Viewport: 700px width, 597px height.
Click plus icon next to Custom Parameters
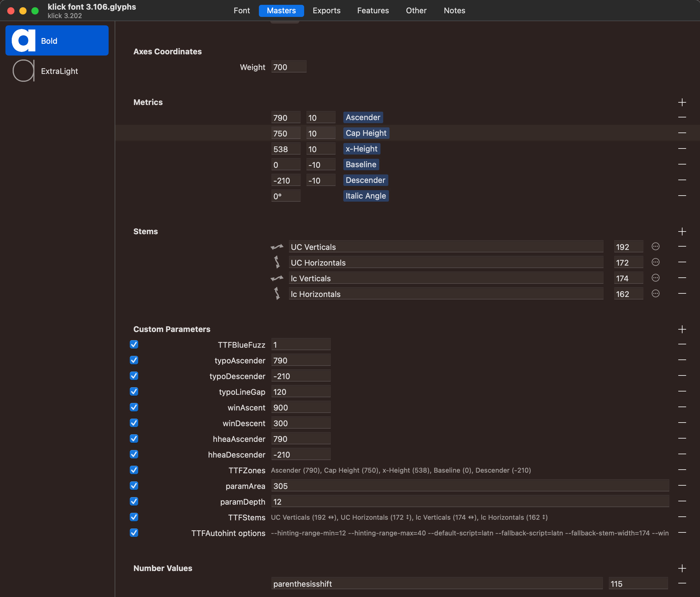click(x=682, y=329)
